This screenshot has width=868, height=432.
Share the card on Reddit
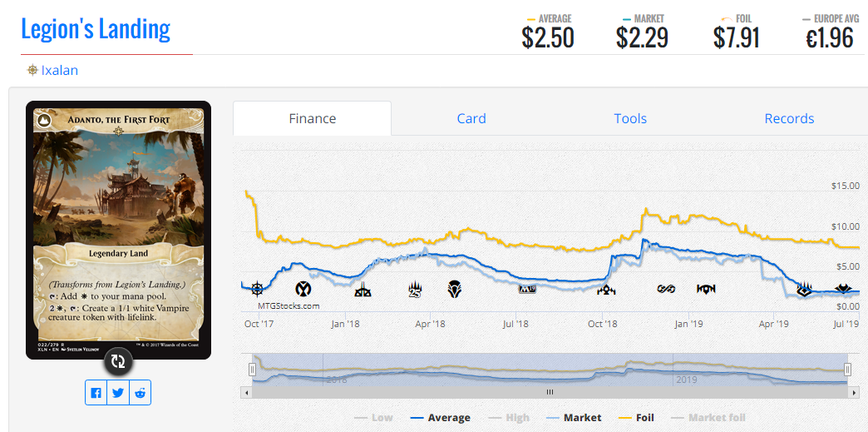pos(140,393)
